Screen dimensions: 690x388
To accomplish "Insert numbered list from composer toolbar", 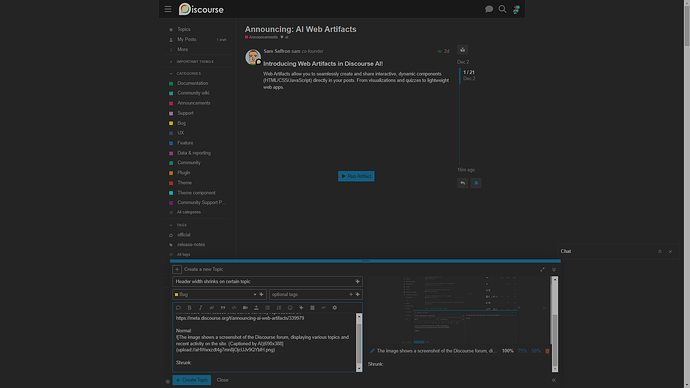I will click(279, 307).
